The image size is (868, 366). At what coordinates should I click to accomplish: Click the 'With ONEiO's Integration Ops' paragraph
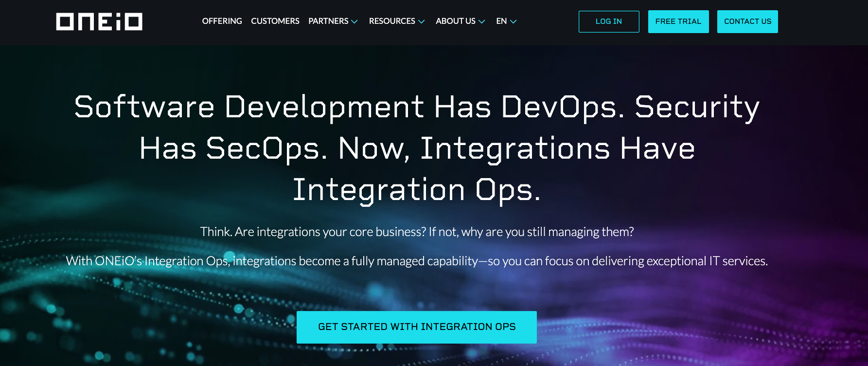point(417,261)
